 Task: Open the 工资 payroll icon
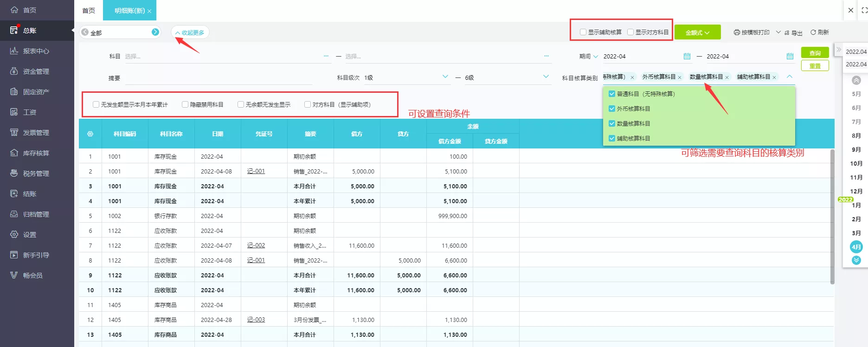pyautogui.click(x=14, y=112)
